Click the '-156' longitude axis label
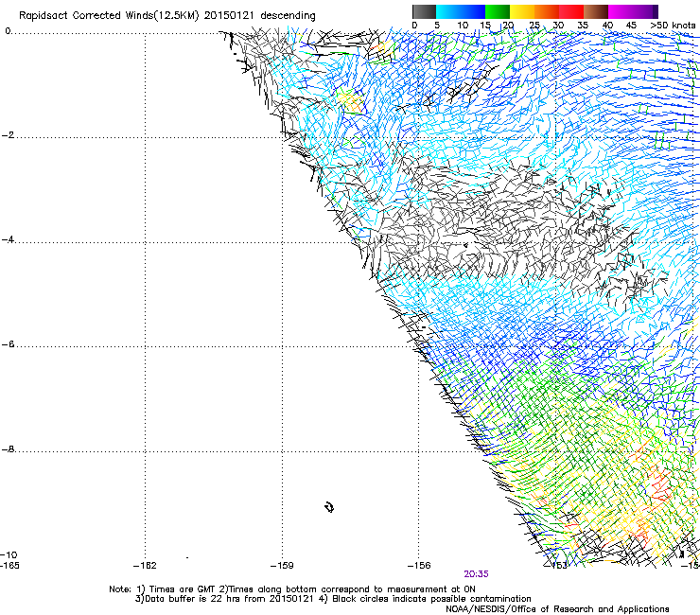The height and width of the screenshot is (615, 700). point(419,566)
